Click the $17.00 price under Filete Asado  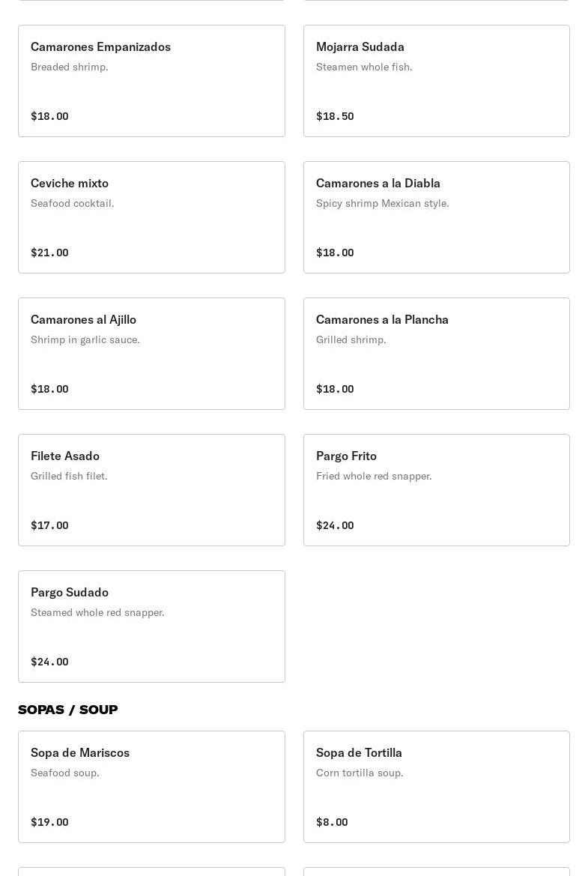point(49,525)
